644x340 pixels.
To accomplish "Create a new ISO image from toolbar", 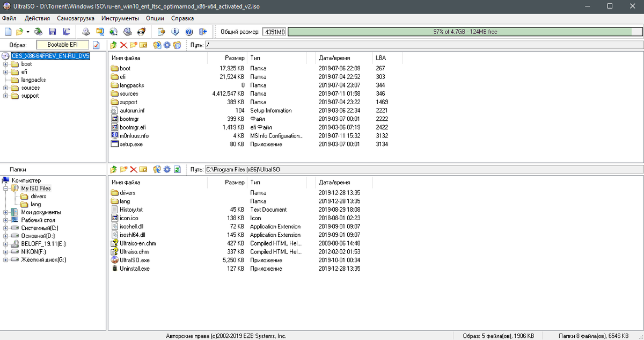I will [8, 32].
